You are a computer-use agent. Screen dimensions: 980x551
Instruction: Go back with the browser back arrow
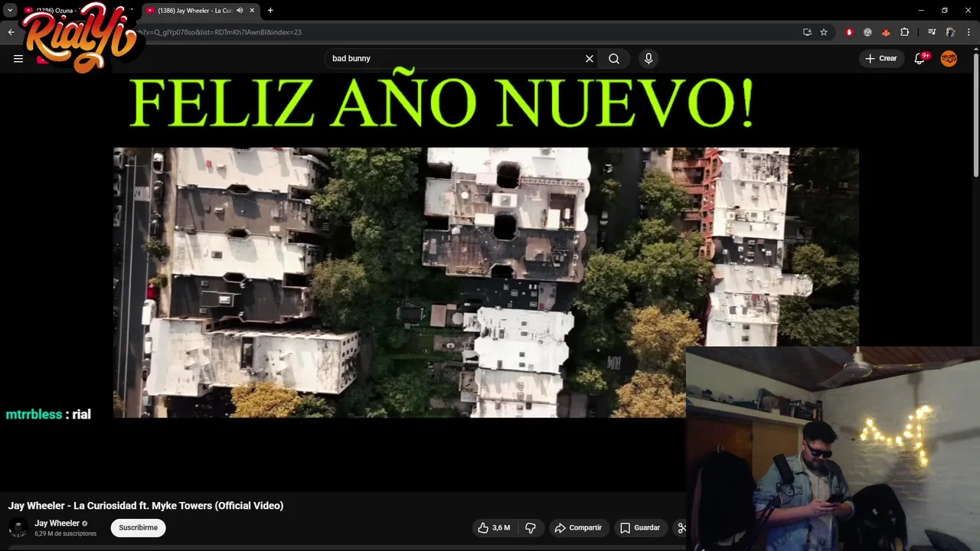[x=11, y=32]
